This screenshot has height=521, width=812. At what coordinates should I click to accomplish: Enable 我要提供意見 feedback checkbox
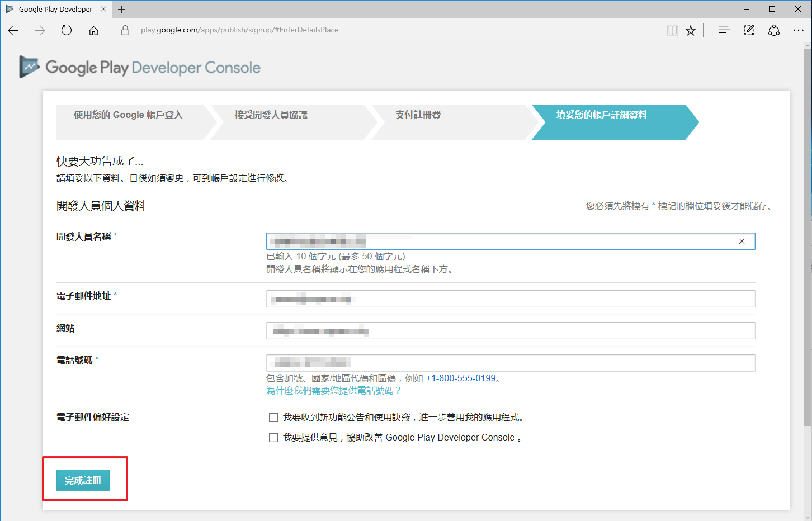point(273,438)
